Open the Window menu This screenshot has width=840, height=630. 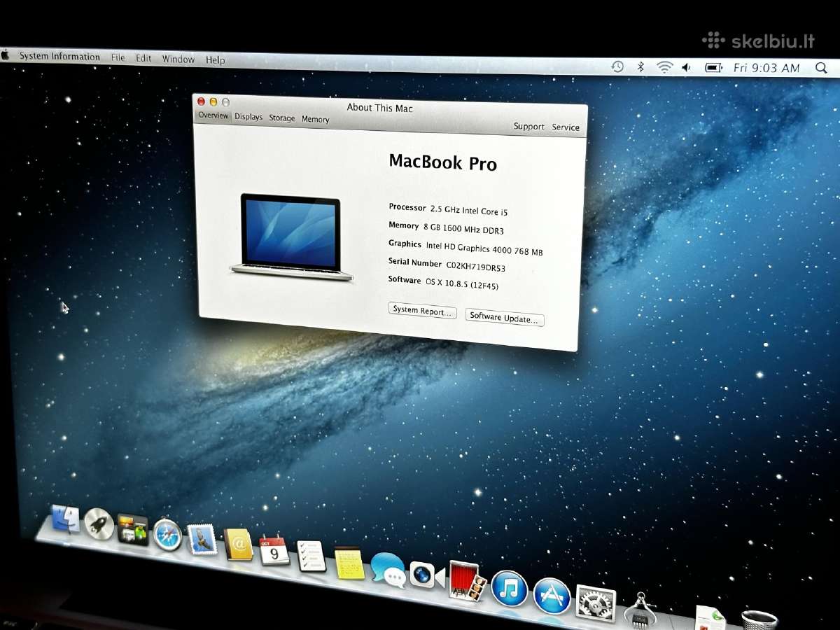tap(178, 59)
